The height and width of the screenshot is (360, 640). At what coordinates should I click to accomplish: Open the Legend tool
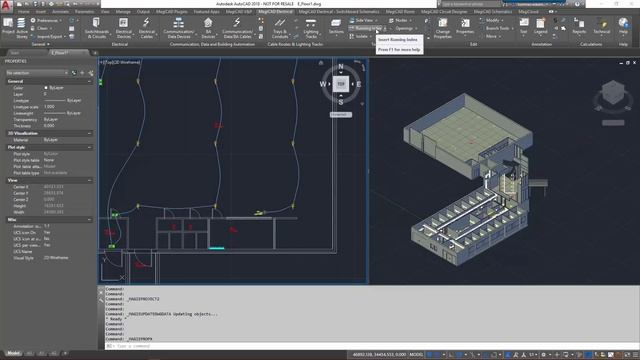540,26
